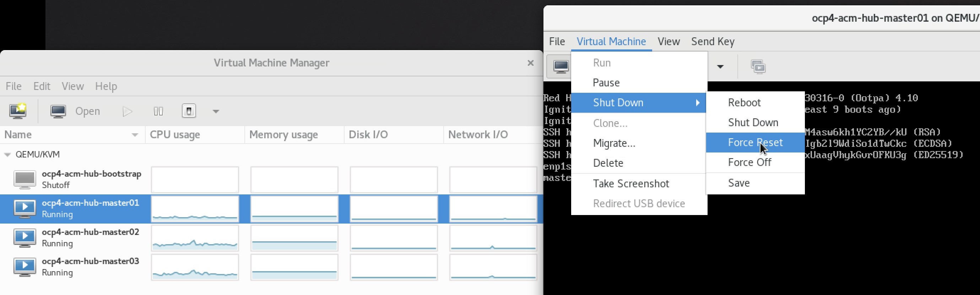Open dropdown arrow in the console toolbar
980x295 pixels.
coord(720,66)
